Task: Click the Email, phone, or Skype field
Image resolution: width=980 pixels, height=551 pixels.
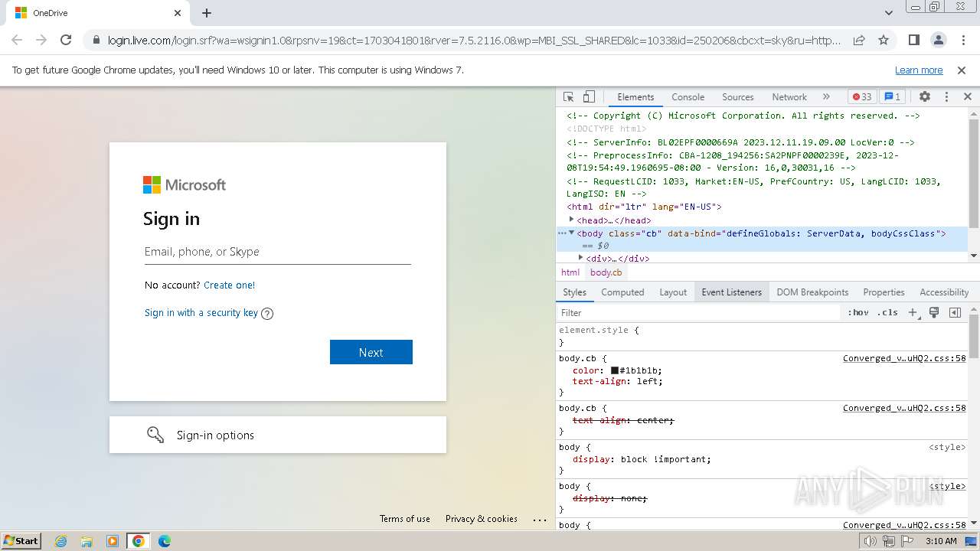Action: (x=278, y=252)
